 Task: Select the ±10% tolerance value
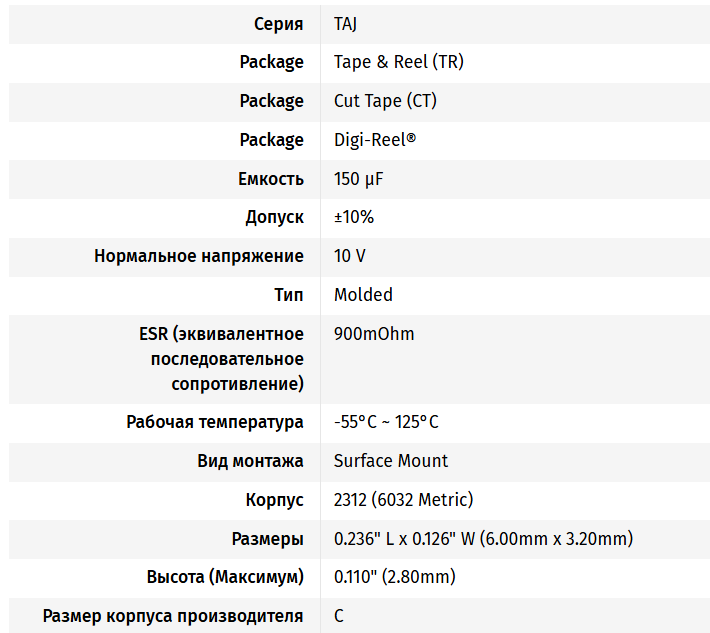pos(354,217)
